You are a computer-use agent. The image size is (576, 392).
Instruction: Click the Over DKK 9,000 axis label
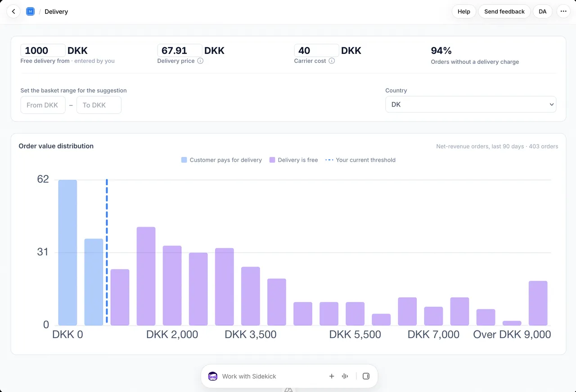pyautogui.click(x=512, y=334)
